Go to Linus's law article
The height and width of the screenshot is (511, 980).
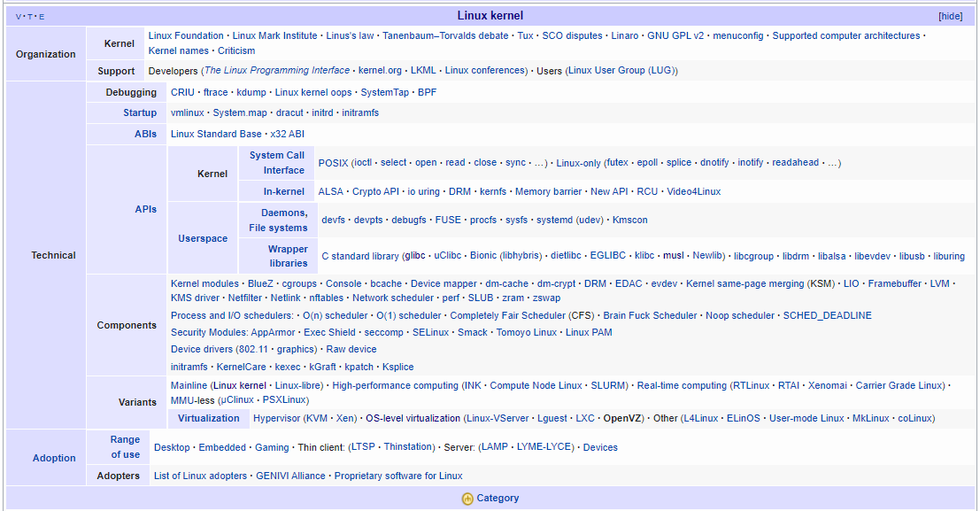click(x=350, y=35)
